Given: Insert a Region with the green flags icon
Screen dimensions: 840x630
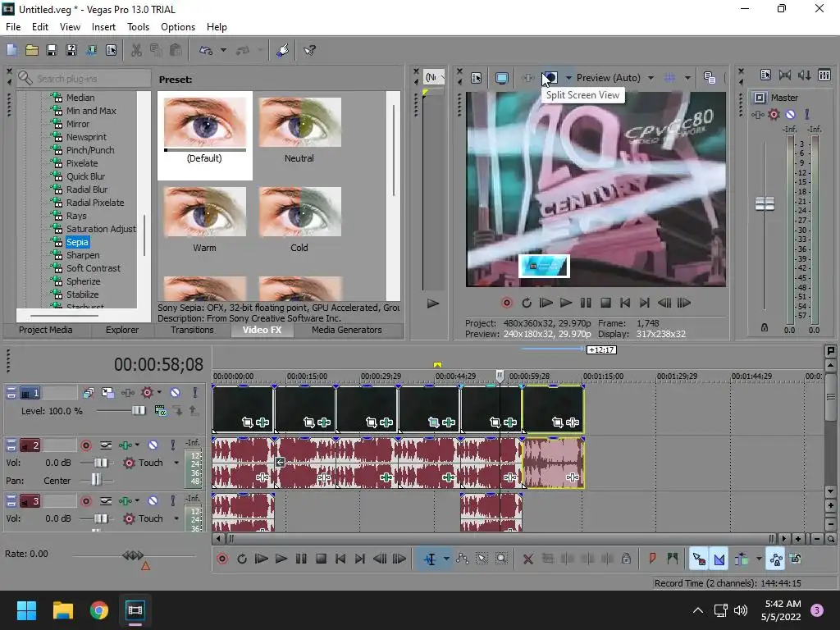Looking at the screenshot, I should [673, 559].
